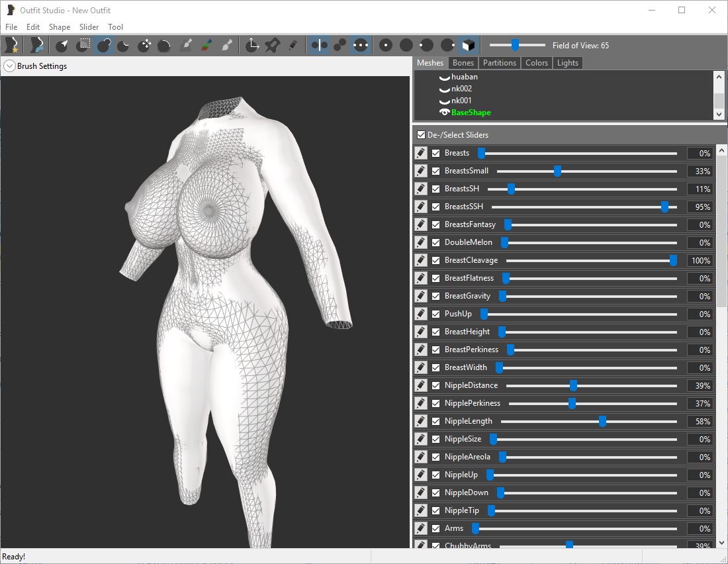Uncheck the BreastsFantasy checkbox
The height and width of the screenshot is (564, 728).
coord(435,224)
